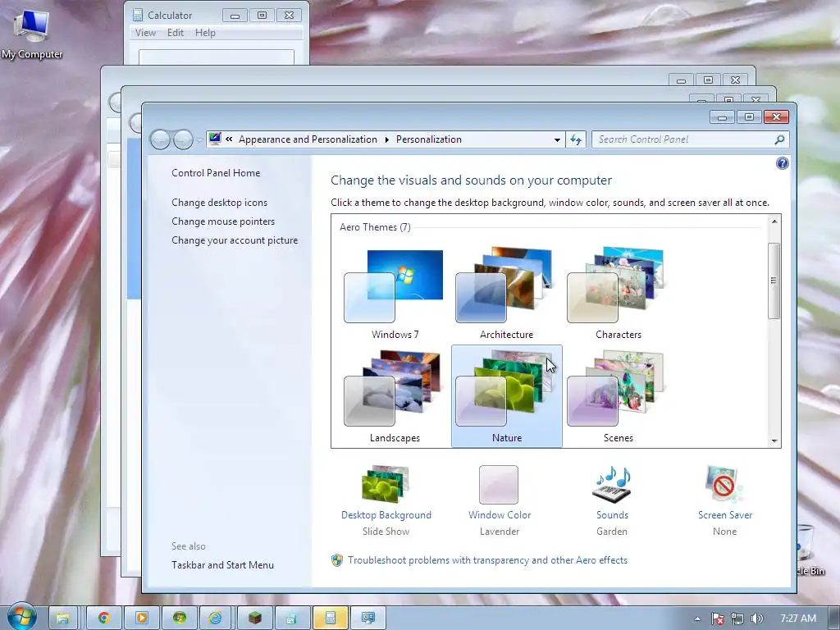The width and height of the screenshot is (840, 630).
Task: Click the Back navigation button
Action: click(x=160, y=139)
